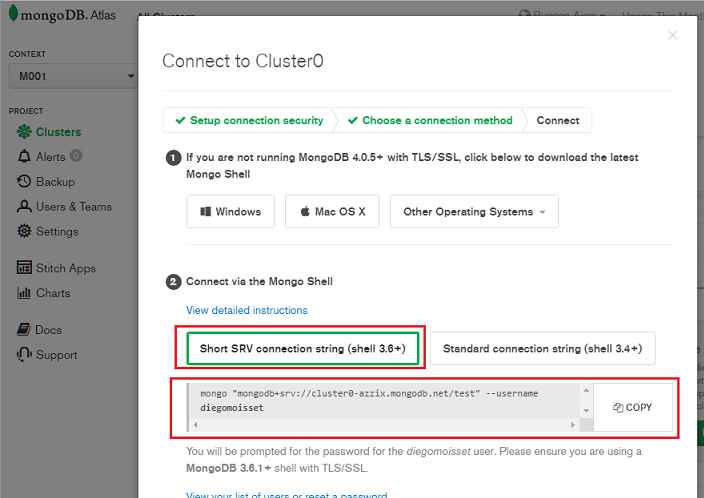The height and width of the screenshot is (498, 704).
Task: Download Mongo Shell for Mac OS X
Action: pyautogui.click(x=332, y=212)
